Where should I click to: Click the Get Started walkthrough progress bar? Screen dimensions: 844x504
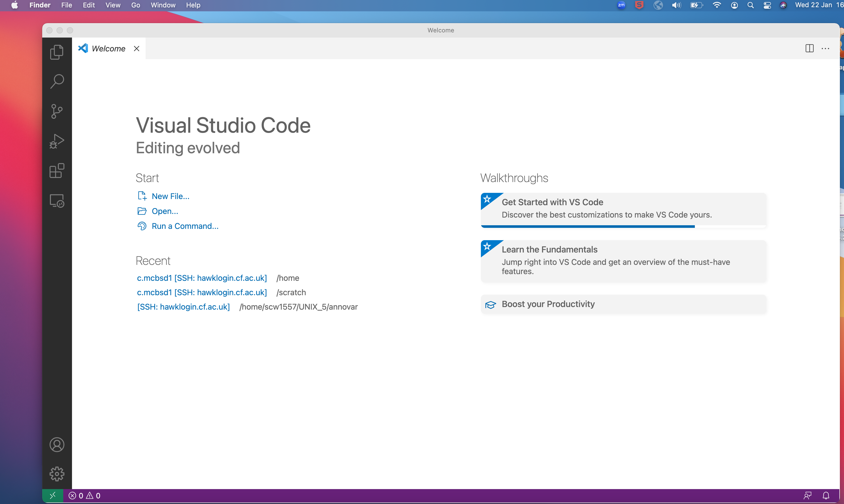point(623,227)
